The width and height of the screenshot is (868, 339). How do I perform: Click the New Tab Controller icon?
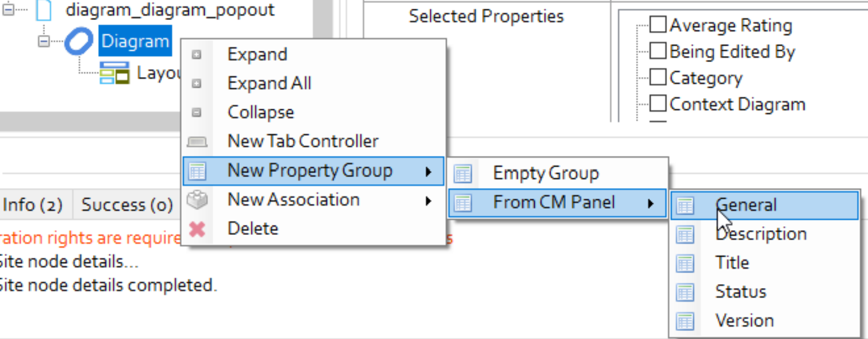coord(197,141)
